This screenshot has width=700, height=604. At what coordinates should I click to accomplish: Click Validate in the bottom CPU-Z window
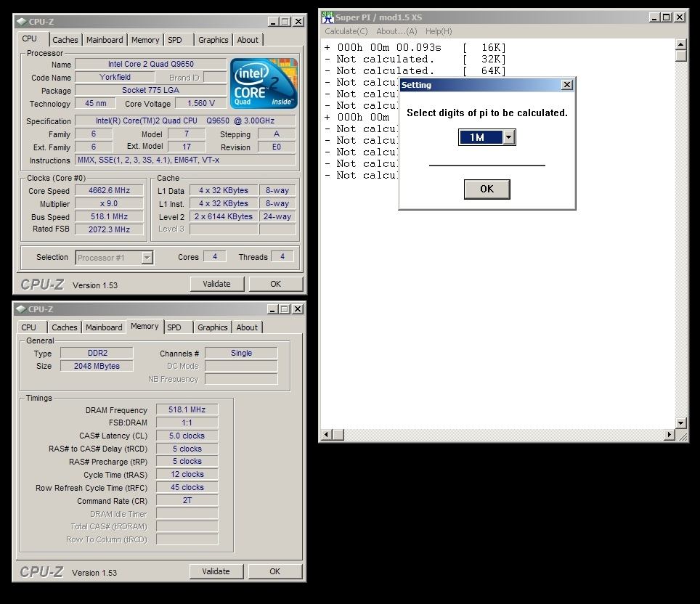(216, 571)
